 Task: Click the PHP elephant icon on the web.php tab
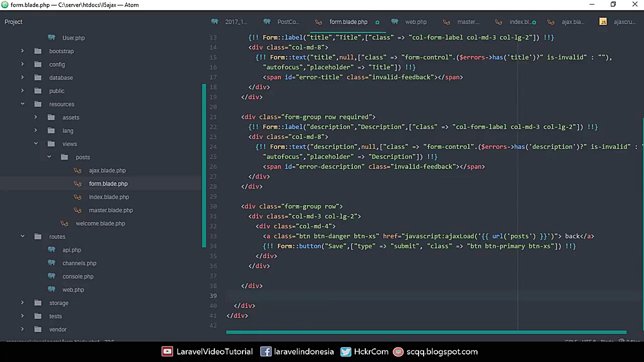point(395,22)
